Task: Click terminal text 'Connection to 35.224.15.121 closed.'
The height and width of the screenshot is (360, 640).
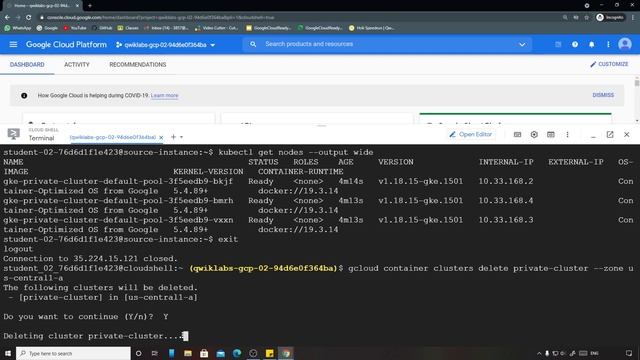Action: (x=90, y=259)
